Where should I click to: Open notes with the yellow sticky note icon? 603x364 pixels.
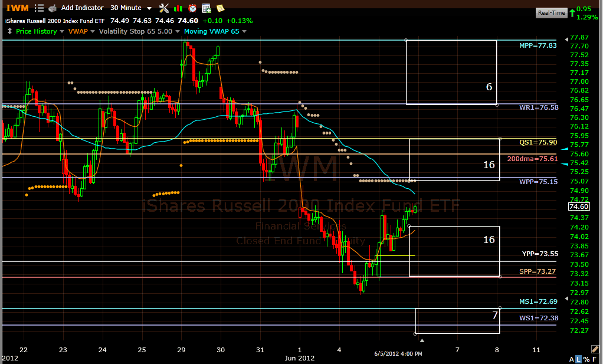coord(220,8)
